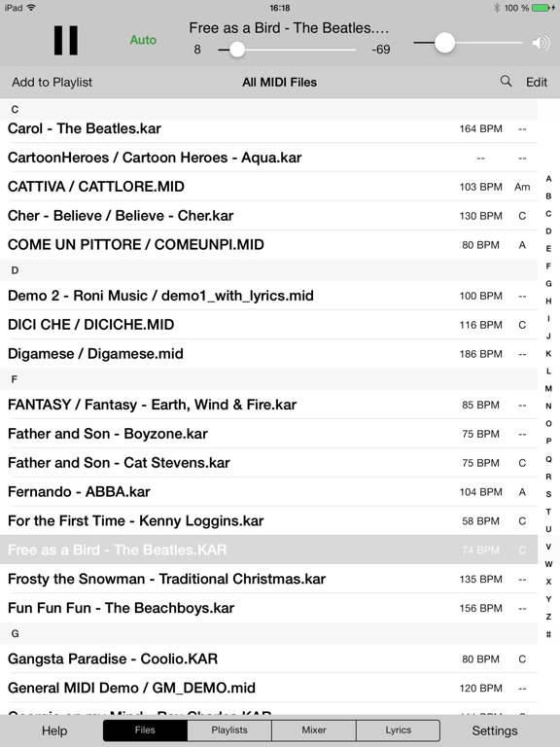Image resolution: width=560 pixels, height=747 pixels.
Task: Select CATTIVA / CATTLORE.MID
Action: 269,187
